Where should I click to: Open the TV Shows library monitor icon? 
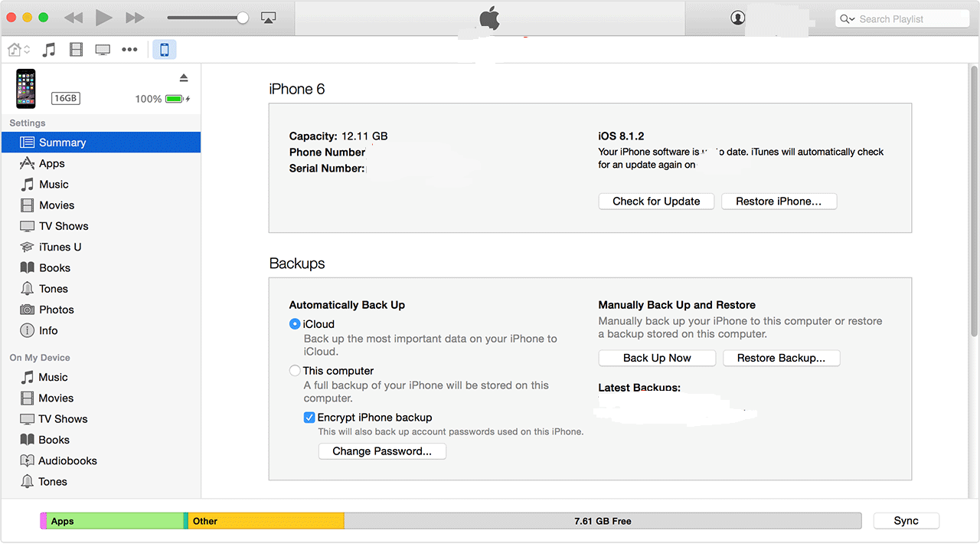click(103, 50)
